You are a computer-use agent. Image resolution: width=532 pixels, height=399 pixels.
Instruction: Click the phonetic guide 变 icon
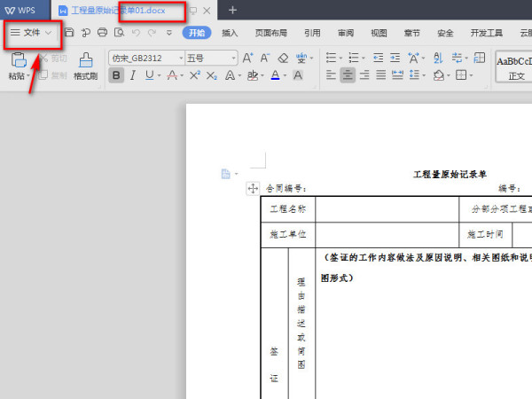pyautogui.click(x=301, y=58)
